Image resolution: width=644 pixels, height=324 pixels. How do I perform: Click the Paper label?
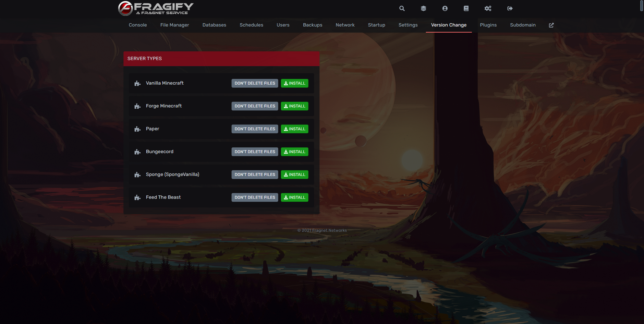pos(153,129)
